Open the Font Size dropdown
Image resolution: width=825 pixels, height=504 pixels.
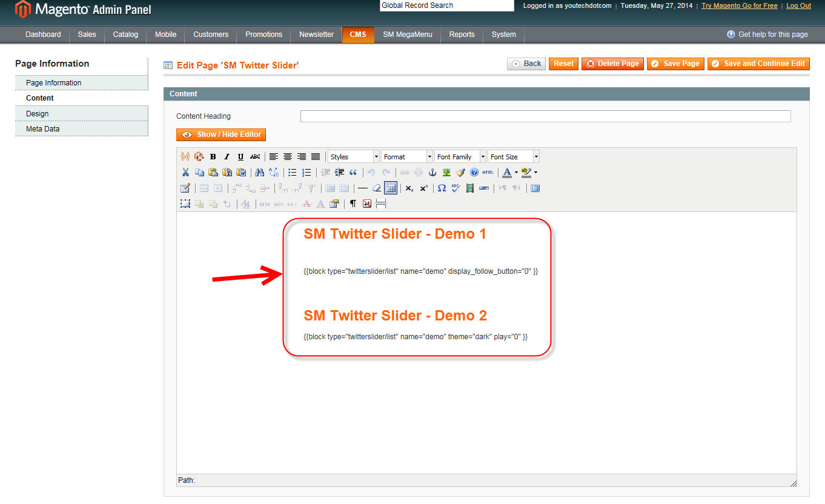point(514,157)
